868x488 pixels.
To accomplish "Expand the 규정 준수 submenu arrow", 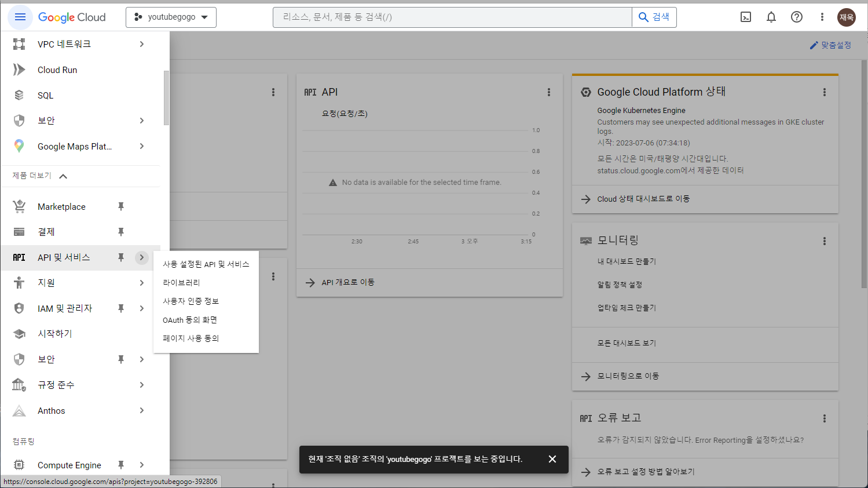I will pyautogui.click(x=142, y=385).
